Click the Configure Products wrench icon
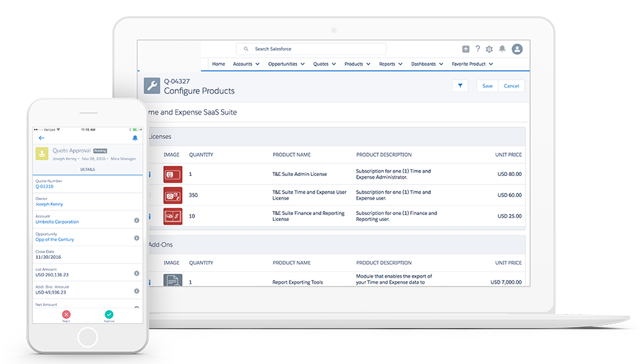The width and height of the screenshot is (642, 364). pyautogui.click(x=152, y=86)
